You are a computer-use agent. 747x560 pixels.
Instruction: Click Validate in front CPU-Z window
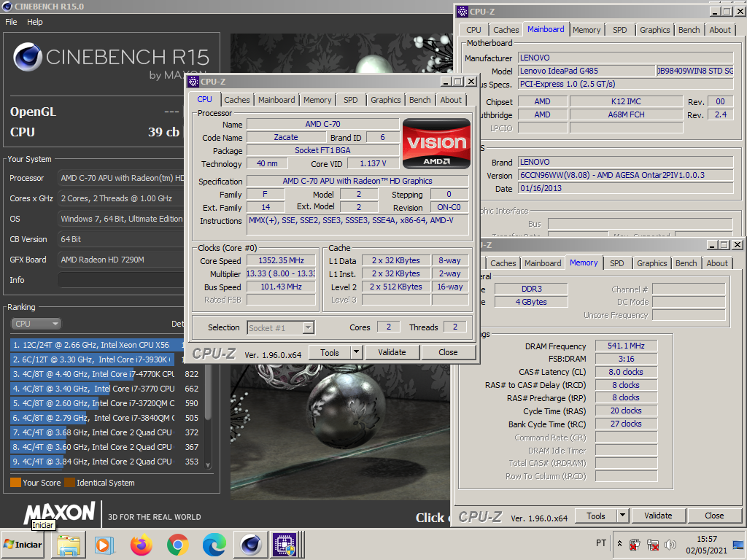pyautogui.click(x=392, y=352)
